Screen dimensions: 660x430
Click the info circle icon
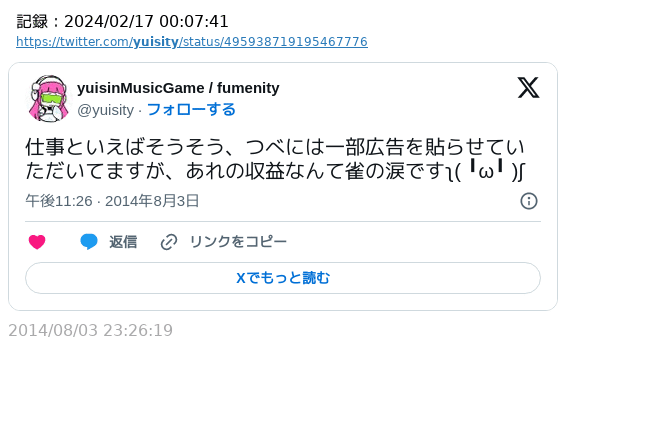click(x=529, y=201)
